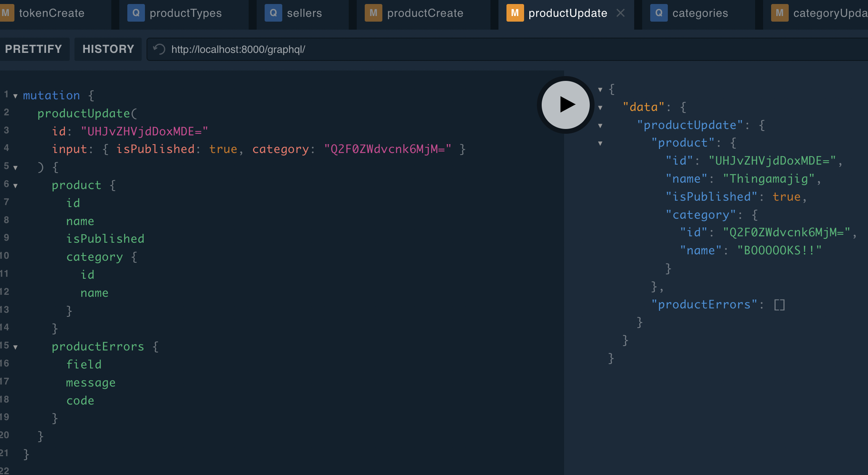The height and width of the screenshot is (475, 868).
Task: Collapse the "productUpdate" response node
Action: coord(600,126)
